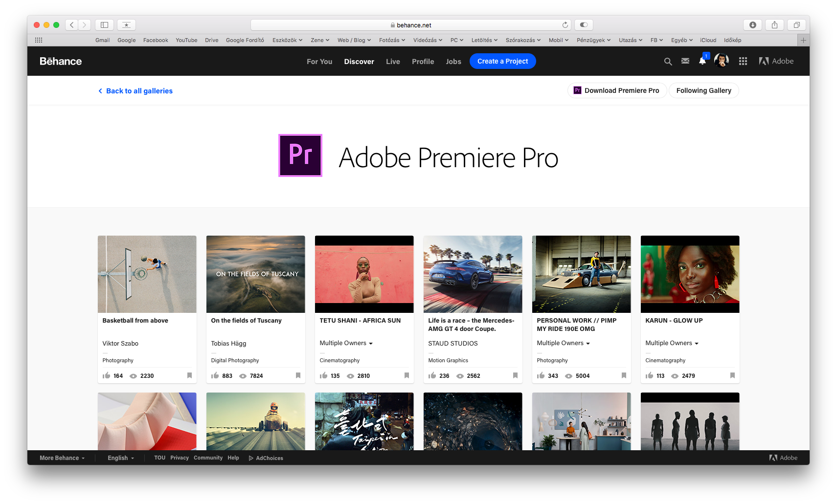Screen dimensions: 837x504
Task: Go forward using Safari's forward arrow
Action: pos(85,25)
